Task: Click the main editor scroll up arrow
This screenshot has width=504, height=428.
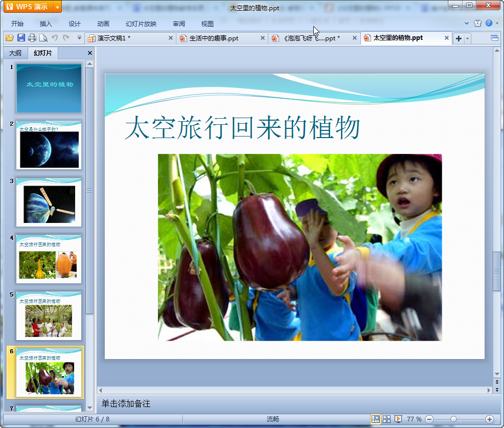Action: coord(497,51)
